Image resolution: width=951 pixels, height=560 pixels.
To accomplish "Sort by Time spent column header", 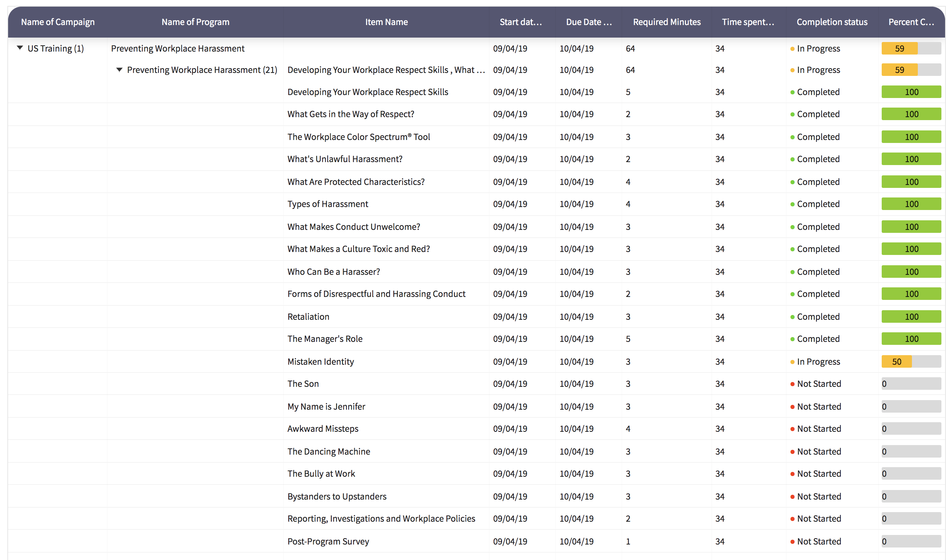I will [x=748, y=22].
